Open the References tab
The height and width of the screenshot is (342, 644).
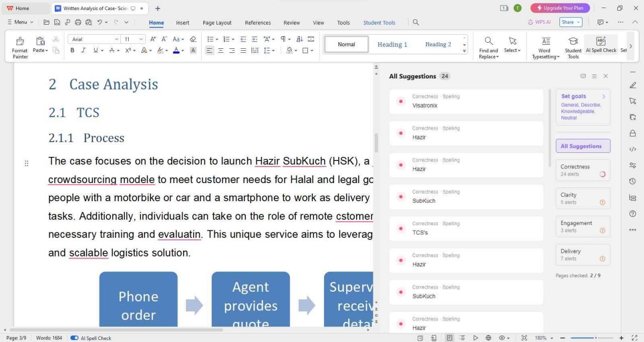(258, 23)
